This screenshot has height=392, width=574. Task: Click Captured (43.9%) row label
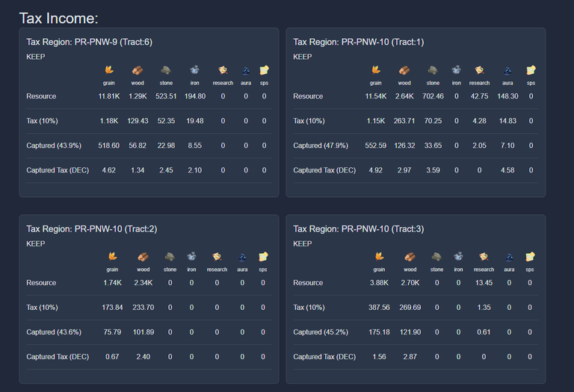pyautogui.click(x=54, y=146)
